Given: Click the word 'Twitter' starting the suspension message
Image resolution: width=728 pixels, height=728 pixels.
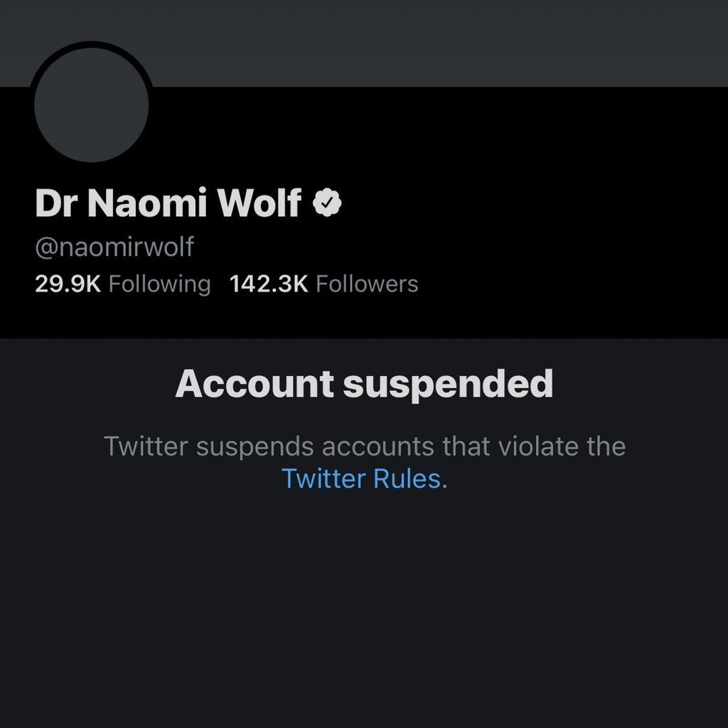Looking at the screenshot, I should (x=146, y=446).
